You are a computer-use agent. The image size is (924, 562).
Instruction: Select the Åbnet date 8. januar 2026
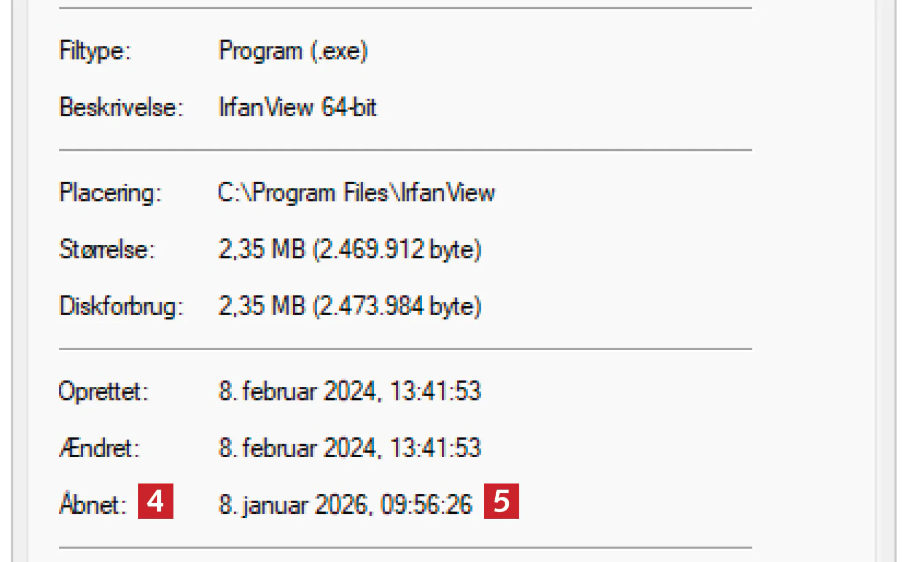(293, 505)
